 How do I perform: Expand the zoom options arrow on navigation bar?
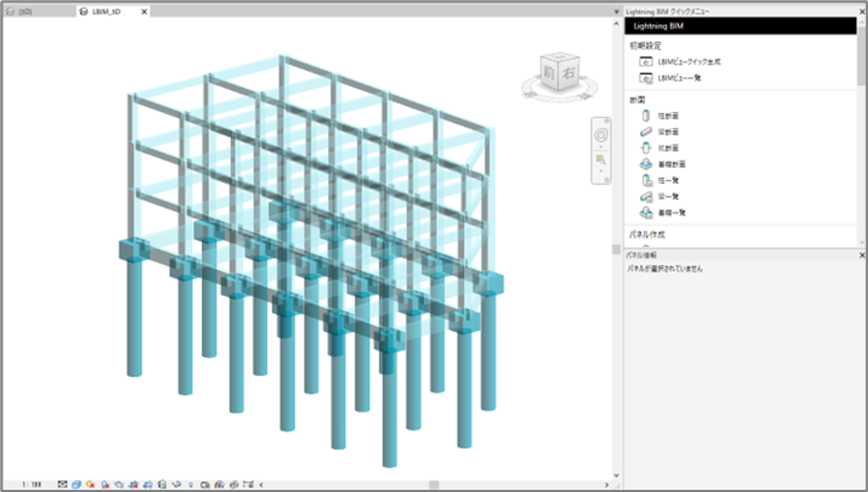[x=601, y=171]
